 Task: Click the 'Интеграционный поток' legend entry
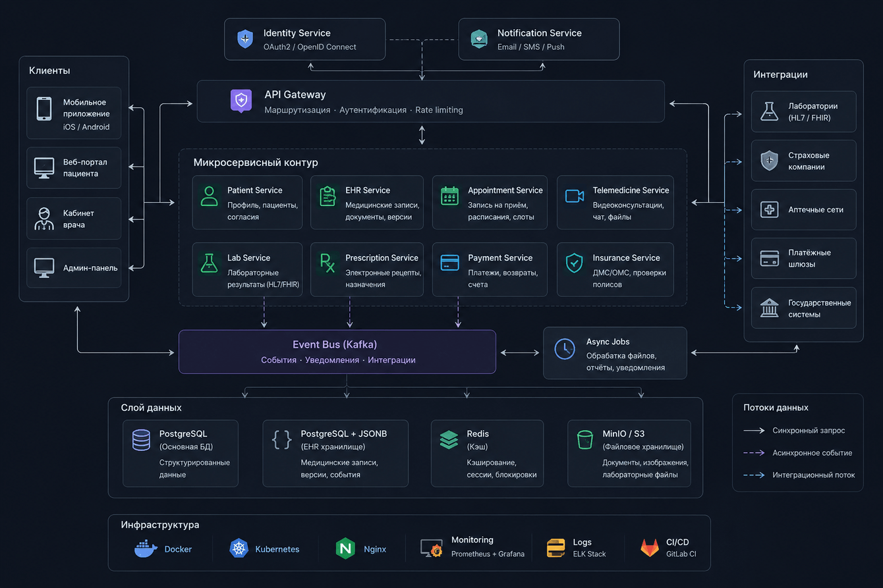coord(814,475)
